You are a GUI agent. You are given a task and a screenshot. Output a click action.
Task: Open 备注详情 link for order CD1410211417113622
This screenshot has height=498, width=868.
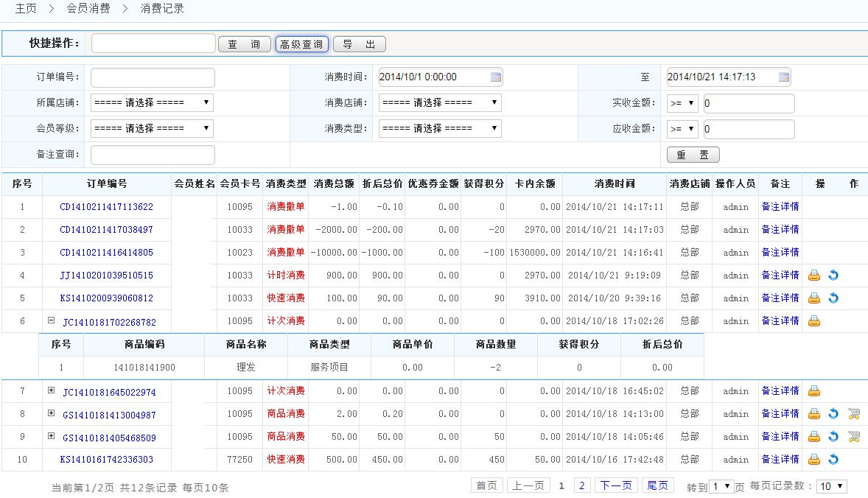click(780, 207)
